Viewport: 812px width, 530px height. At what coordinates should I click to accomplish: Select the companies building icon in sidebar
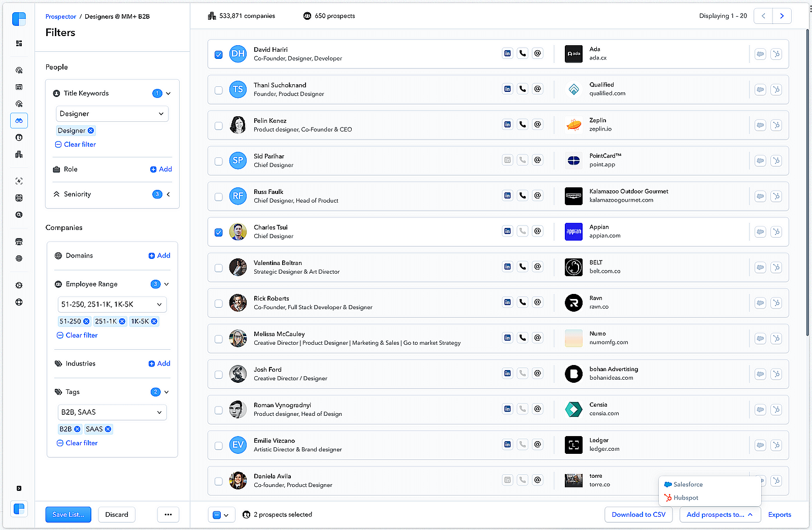[x=19, y=154]
